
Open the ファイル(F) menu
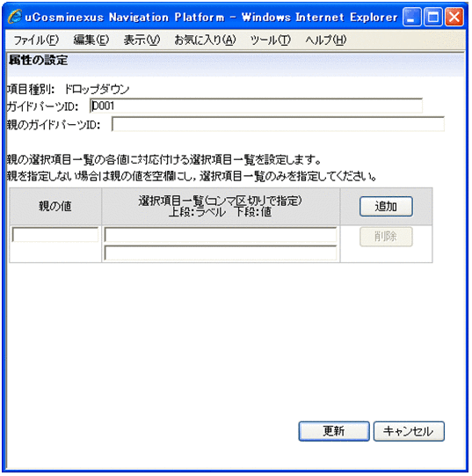(x=36, y=40)
